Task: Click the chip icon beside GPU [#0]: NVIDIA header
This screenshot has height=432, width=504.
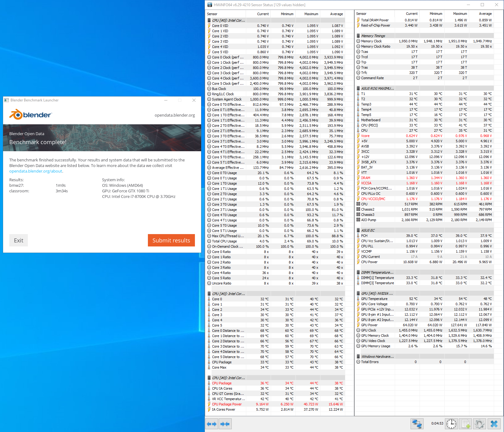Action: coord(358,293)
